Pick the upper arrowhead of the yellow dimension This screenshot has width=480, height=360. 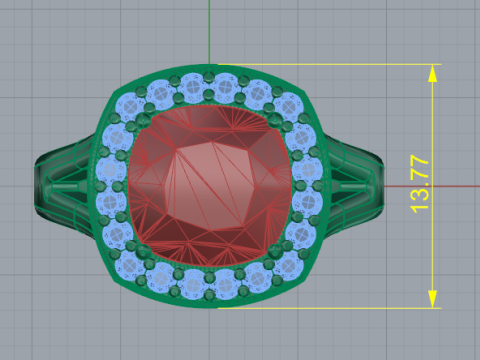(x=432, y=74)
